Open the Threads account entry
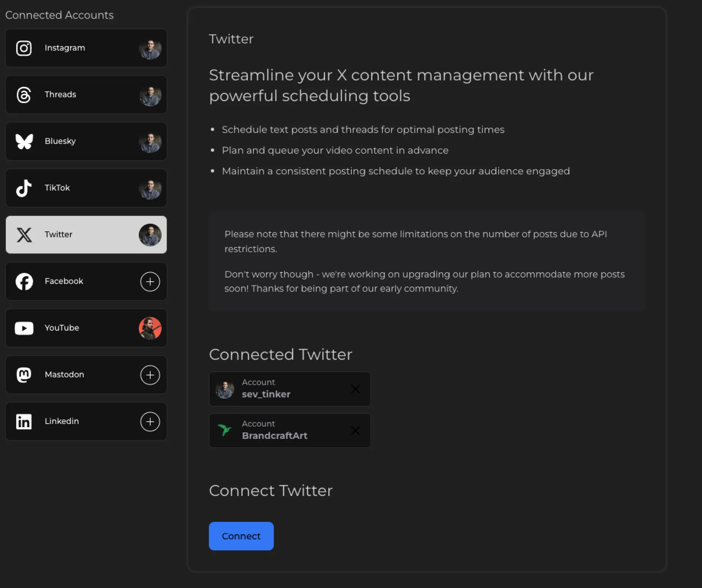This screenshot has height=588, width=702. (x=86, y=95)
